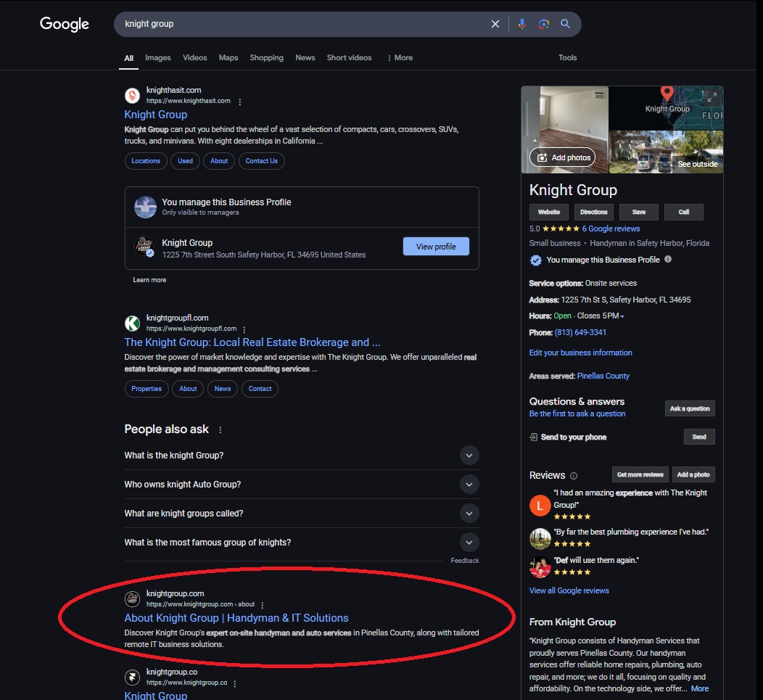Screen dimensions: 763x700
Task: Clear the search box with the X icon
Action: 495,24
